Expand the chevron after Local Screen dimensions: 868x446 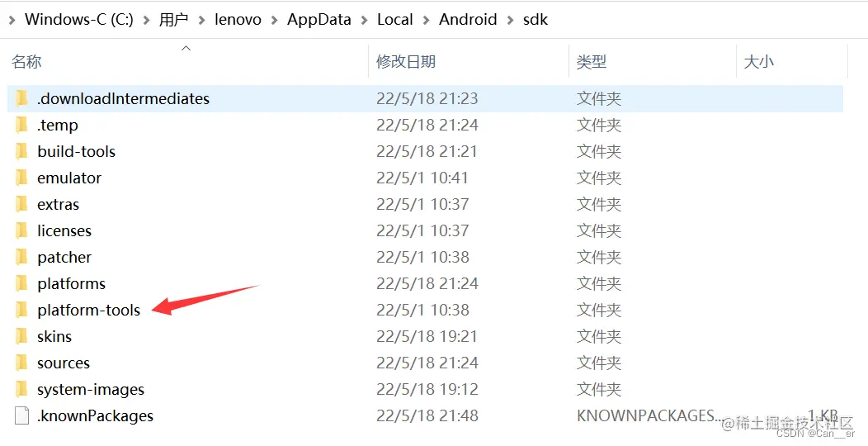(x=427, y=21)
